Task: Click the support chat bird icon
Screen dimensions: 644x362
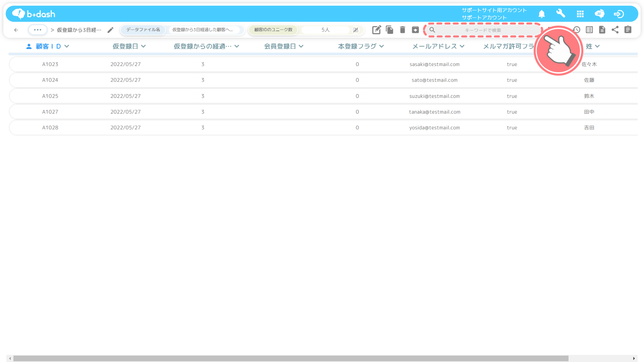Action: tap(599, 14)
